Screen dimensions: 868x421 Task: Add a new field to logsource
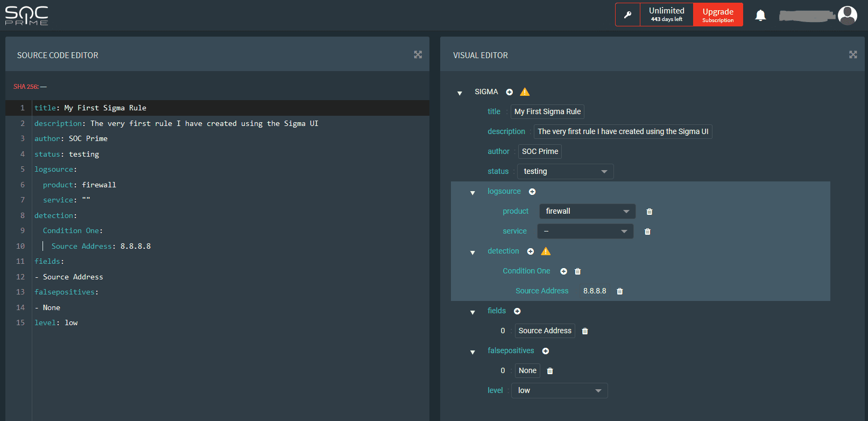532,192
